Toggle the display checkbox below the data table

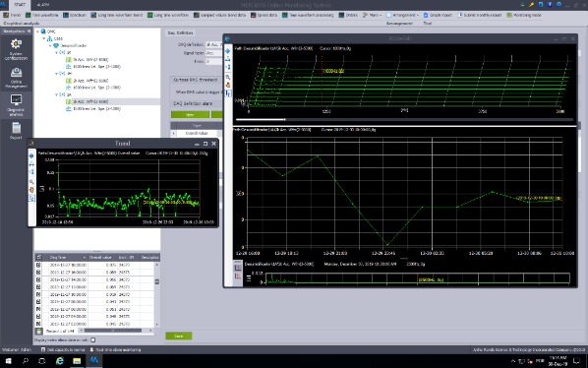click(x=93, y=339)
